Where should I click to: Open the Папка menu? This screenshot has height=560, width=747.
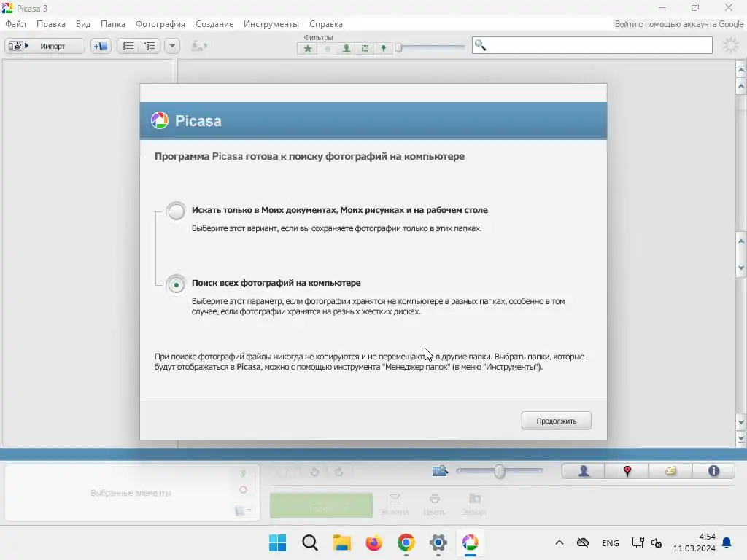click(x=113, y=24)
